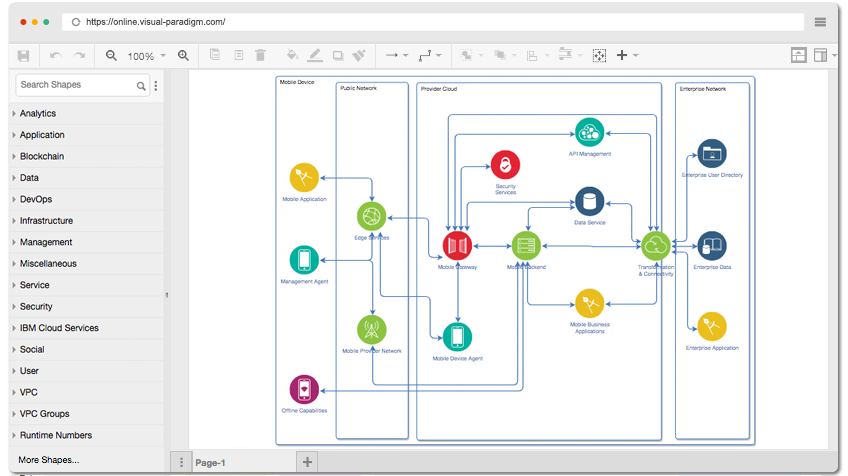
Task: Toggle the shadow effect tool
Action: (x=338, y=55)
